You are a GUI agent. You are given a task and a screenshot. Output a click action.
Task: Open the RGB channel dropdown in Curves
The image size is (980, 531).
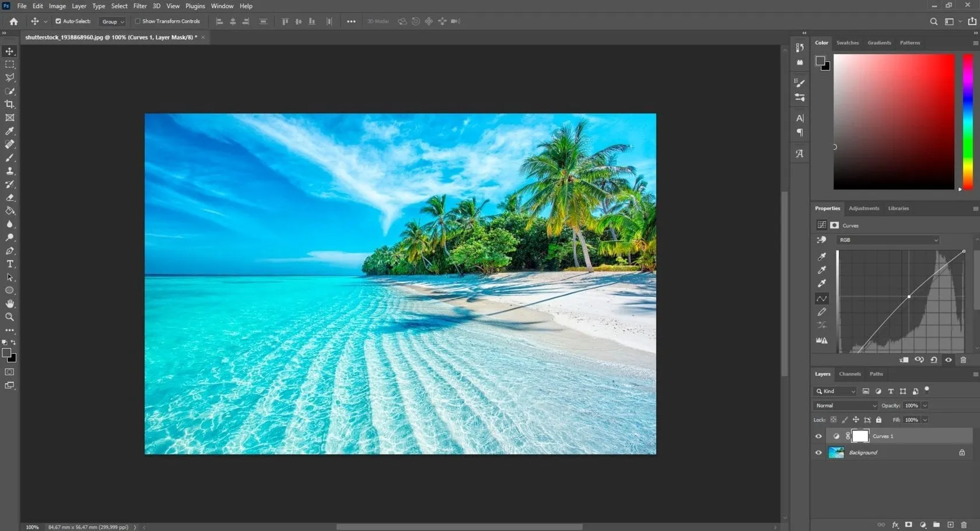click(x=888, y=240)
